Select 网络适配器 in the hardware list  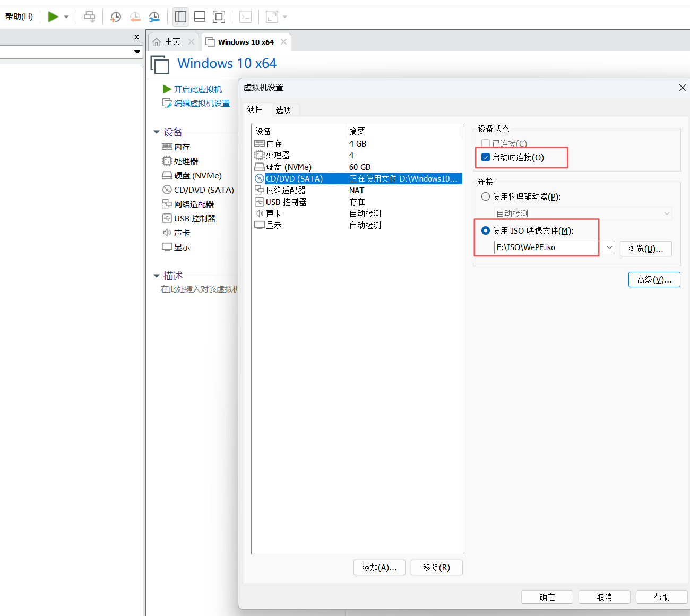pyautogui.click(x=286, y=190)
